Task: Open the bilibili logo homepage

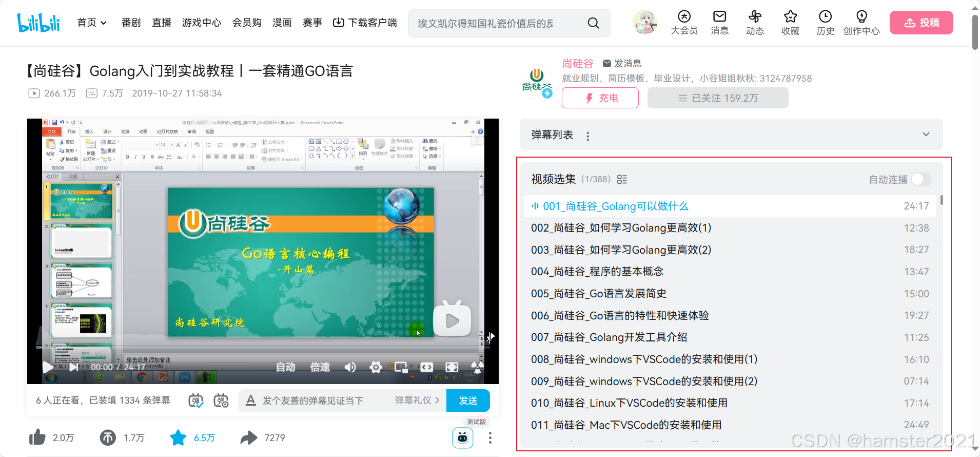Action: (38, 23)
